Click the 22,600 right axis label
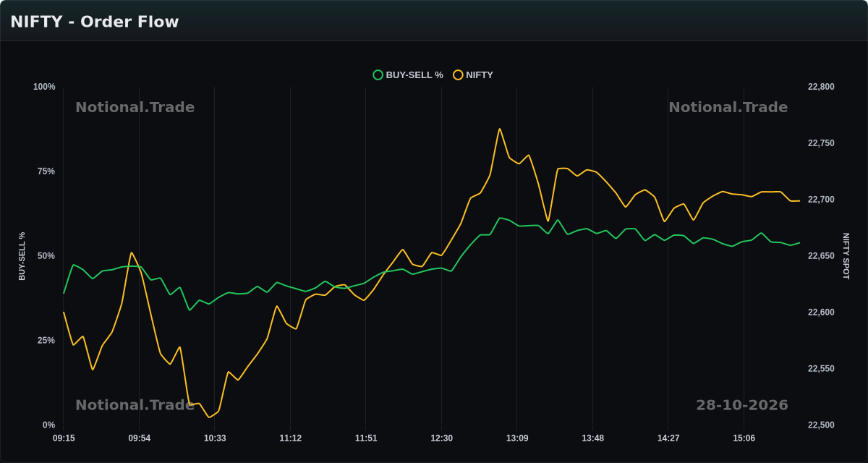Viewport: 868px width, 463px height. coord(821,313)
